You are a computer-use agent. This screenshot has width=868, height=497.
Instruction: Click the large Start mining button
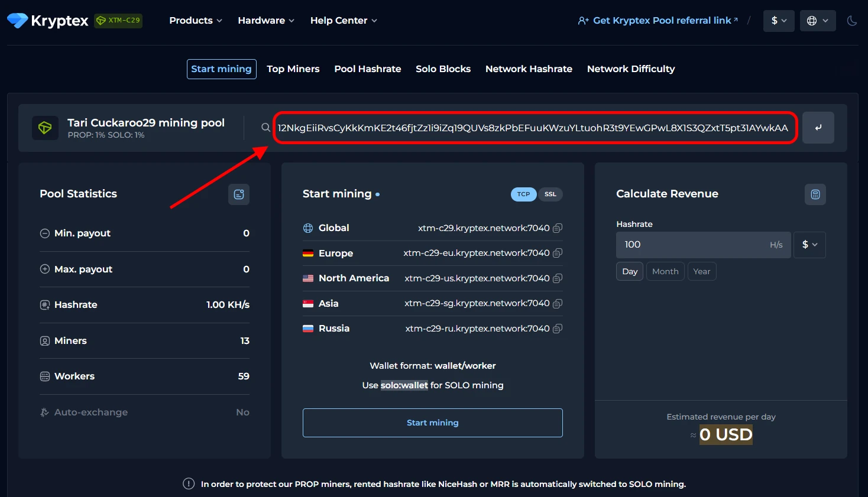[432, 423]
